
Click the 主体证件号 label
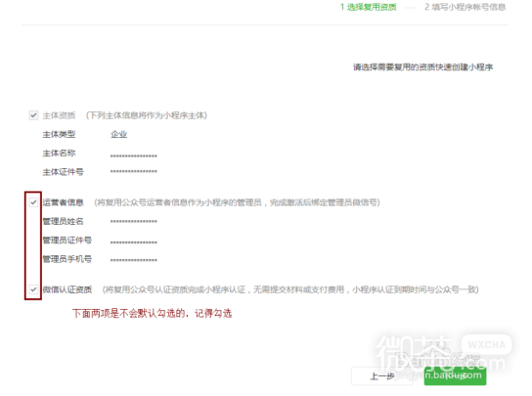pos(64,172)
